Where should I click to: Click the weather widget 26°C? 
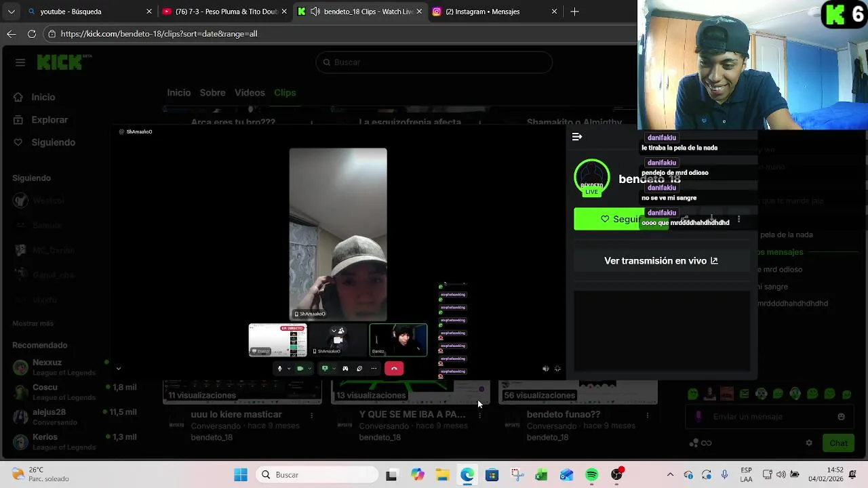(41, 474)
